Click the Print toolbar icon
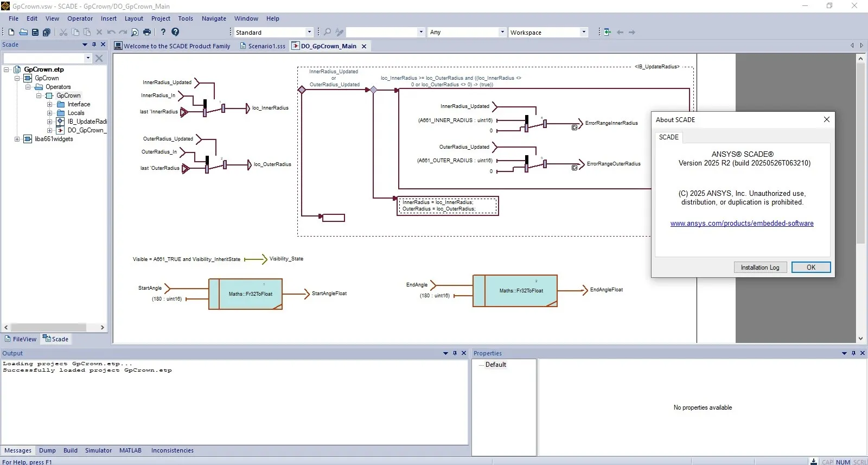Image resolution: width=868 pixels, height=465 pixels. (x=146, y=33)
